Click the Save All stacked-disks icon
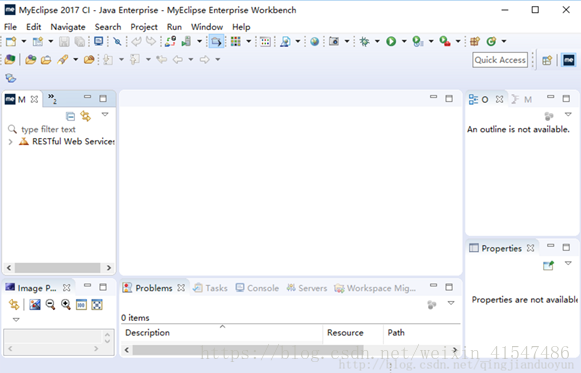Viewport: 581px width, 373px height. click(80, 41)
